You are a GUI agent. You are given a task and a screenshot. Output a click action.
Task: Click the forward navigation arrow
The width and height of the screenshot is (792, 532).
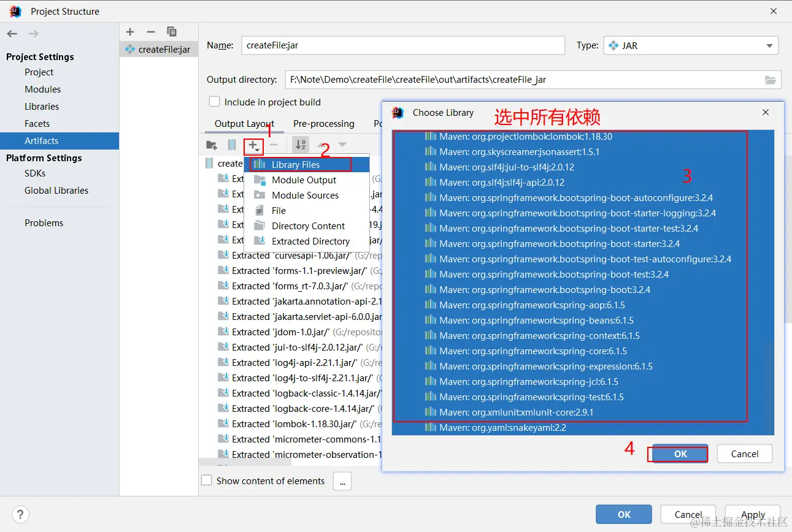[x=33, y=34]
